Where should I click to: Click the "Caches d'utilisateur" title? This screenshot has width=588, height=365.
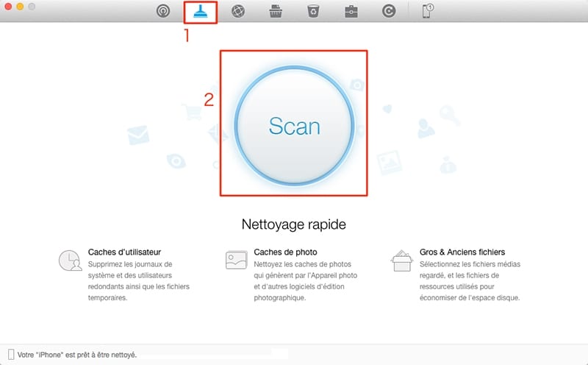coord(124,252)
